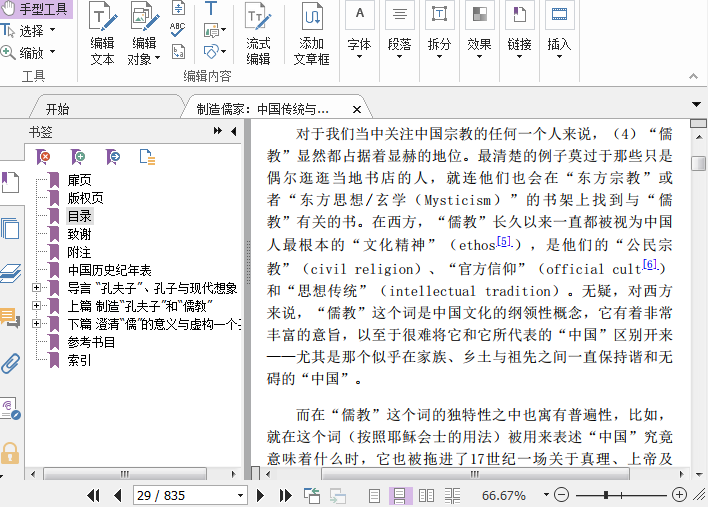
Task: Click the previous view icon
Action: [312, 495]
